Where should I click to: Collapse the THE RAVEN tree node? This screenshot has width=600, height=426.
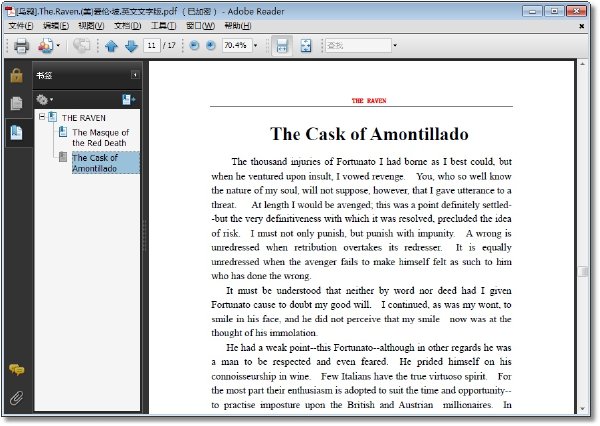[x=42, y=117]
